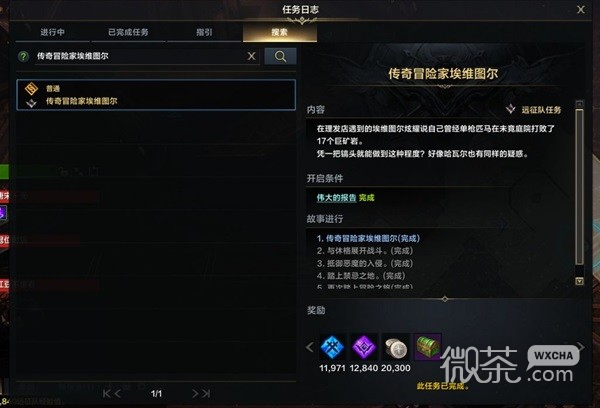The height and width of the screenshot is (408, 600).
Task: Switch to the 进行中 tab
Action: [52, 32]
